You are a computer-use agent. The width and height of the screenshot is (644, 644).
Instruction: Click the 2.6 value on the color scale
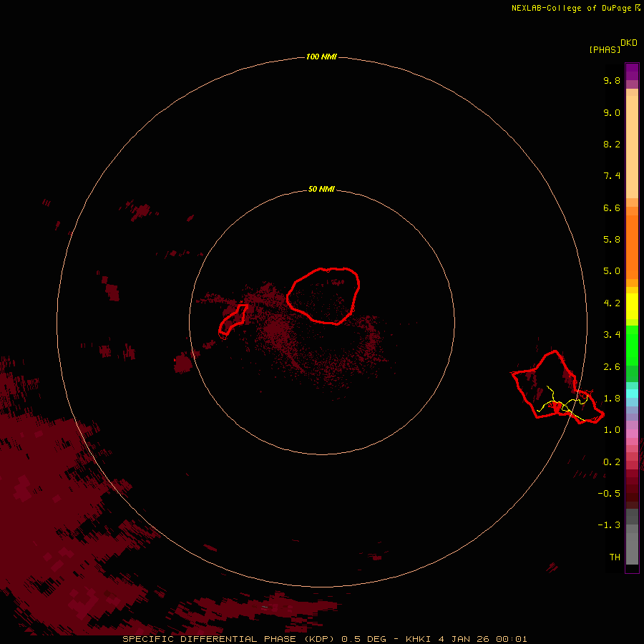click(612, 367)
